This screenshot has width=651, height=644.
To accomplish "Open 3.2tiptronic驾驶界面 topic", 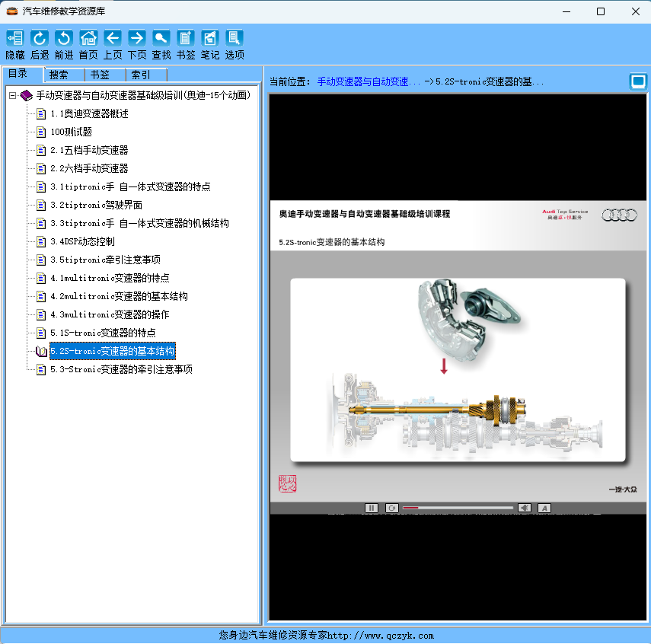I will (97, 205).
